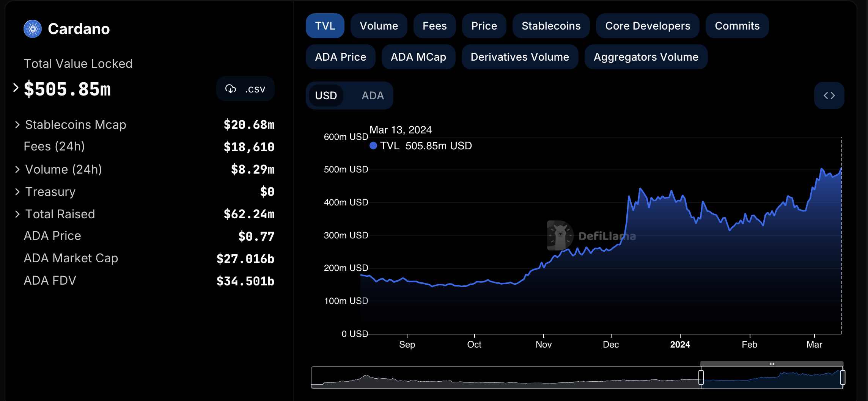This screenshot has height=401, width=868.
Task: Download the TVL data as .csv
Action: tap(245, 89)
